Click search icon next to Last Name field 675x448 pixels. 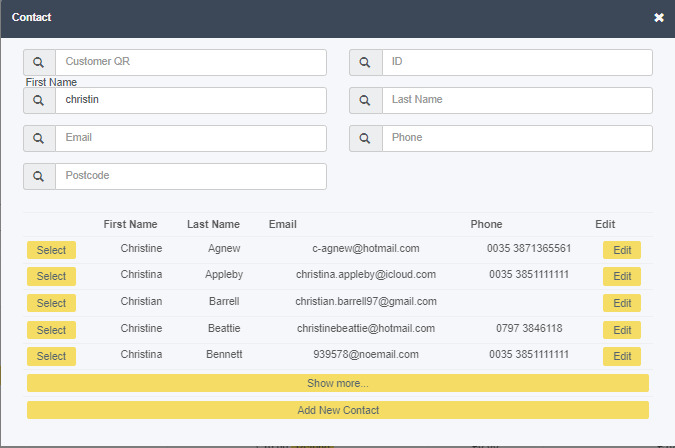(x=365, y=101)
